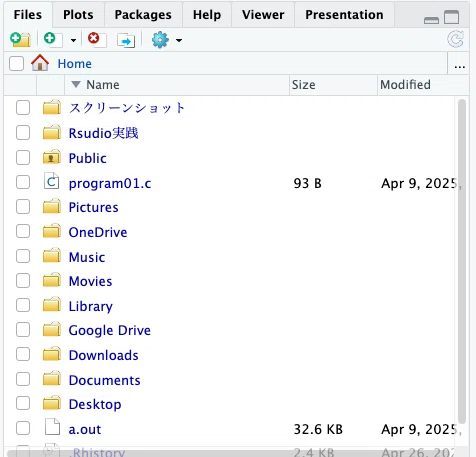Viewport: 476px width, 457px height.
Task: Click the New Blank File icon
Action: point(53,40)
